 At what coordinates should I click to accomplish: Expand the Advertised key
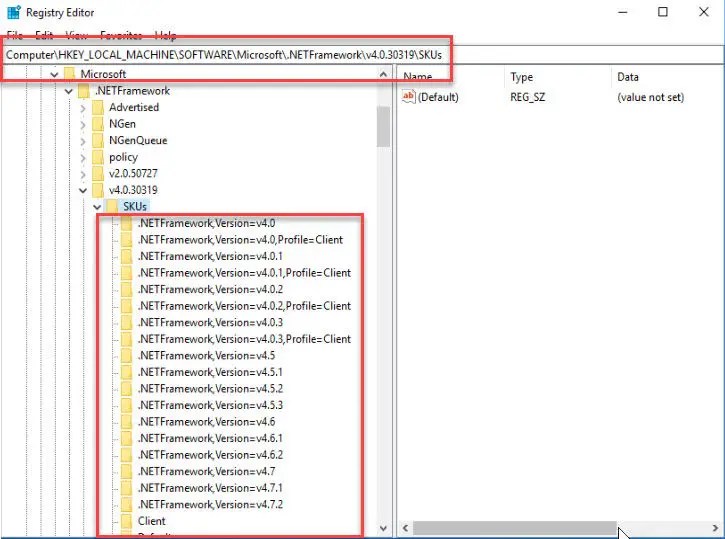[x=83, y=108]
